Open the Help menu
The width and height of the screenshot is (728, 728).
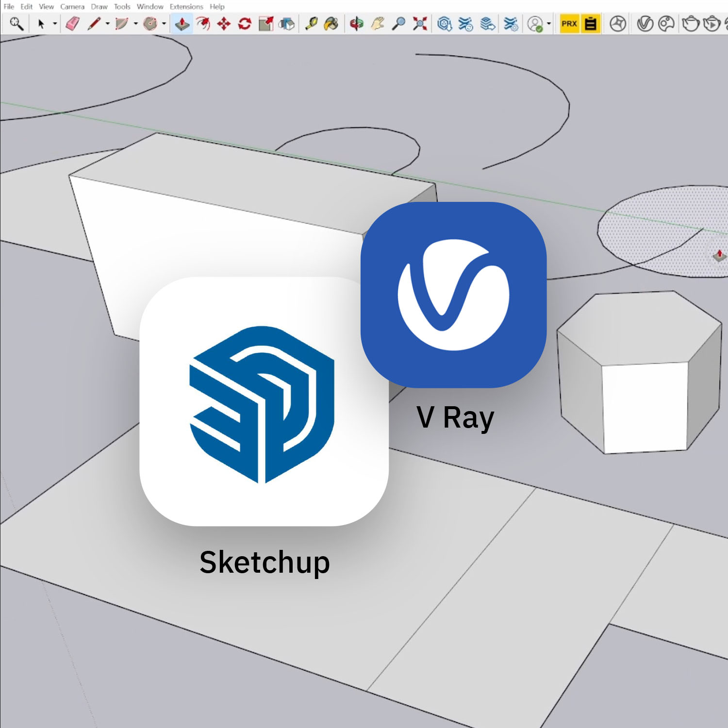click(x=217, y=7)
